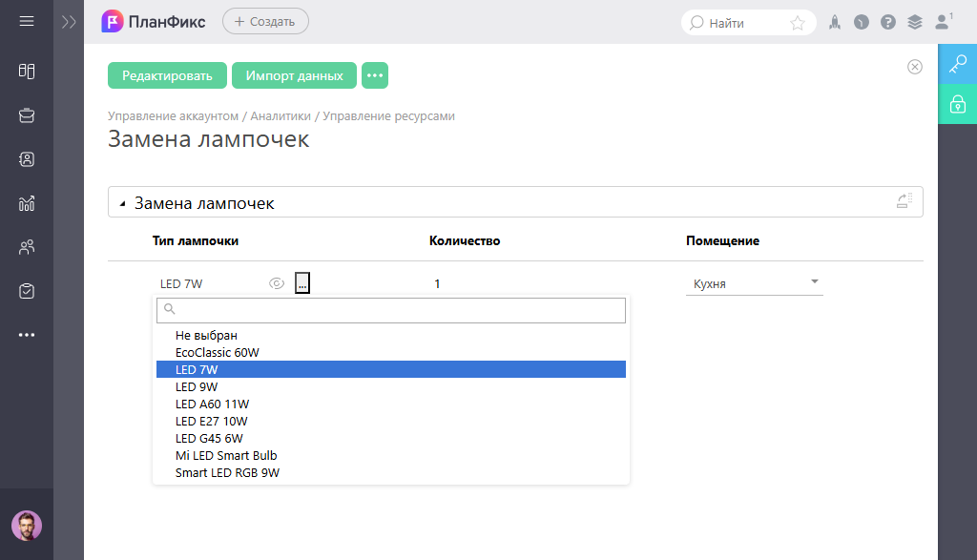Toggle the eye icon next to LED 7W
This screenshot has width=977, height=560.
pos(277,283)
